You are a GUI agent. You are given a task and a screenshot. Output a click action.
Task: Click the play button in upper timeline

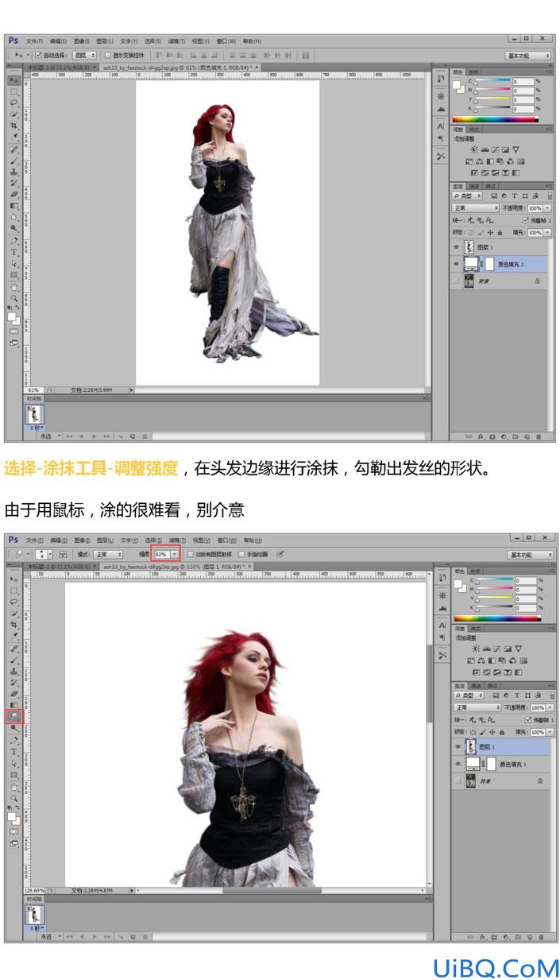pyautogui.click(x=95, y=436)
